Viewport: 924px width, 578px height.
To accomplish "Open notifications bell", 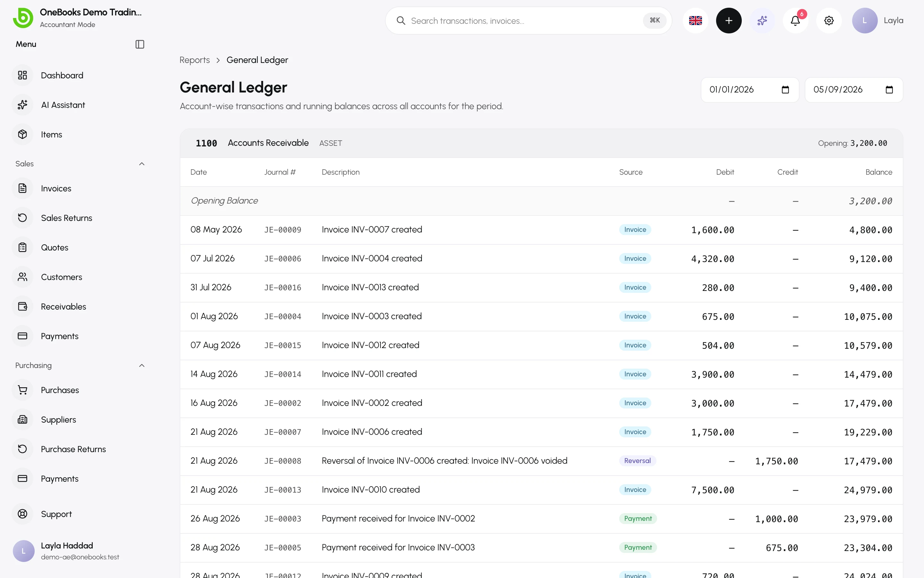I will (795, 21).
